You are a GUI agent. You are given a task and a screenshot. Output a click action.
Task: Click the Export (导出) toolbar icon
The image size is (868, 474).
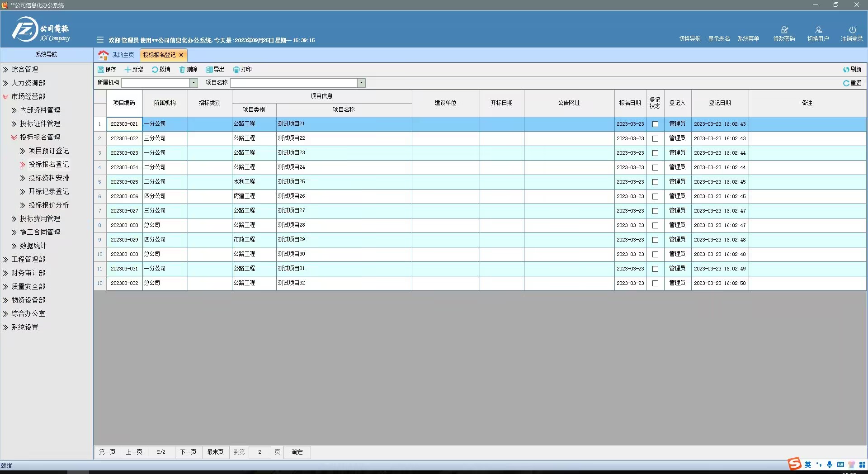tap(209, 70)
